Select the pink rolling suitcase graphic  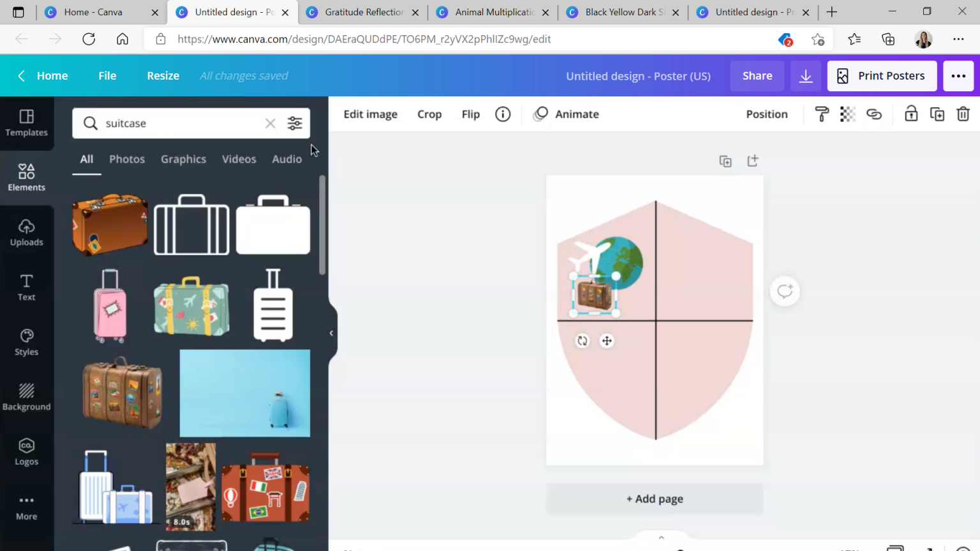tap(110, 306)
